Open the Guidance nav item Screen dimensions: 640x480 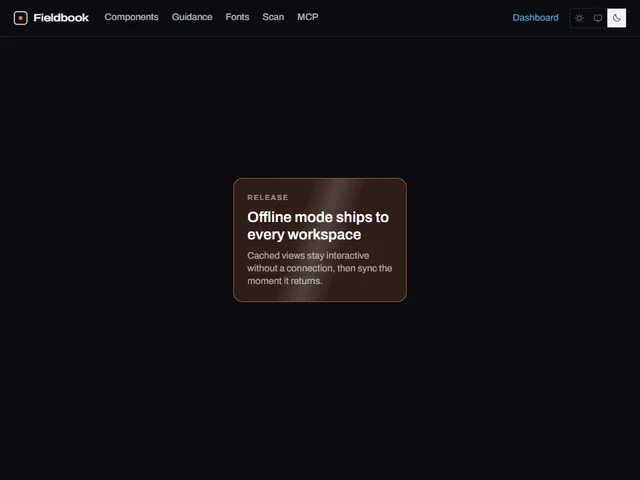tap(192, 17)
